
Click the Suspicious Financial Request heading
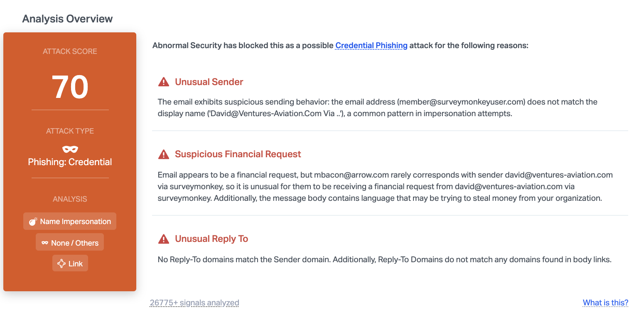point(238,154)
